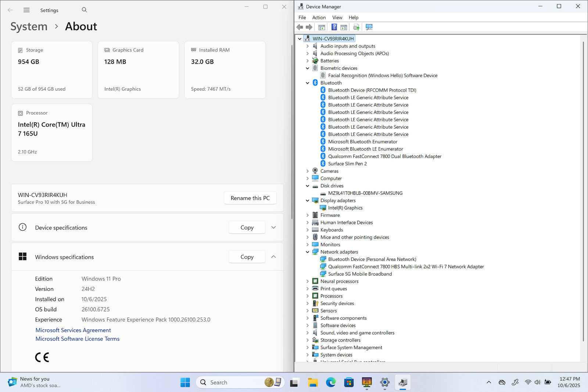This screenshot has height=392, width=588.
Task: Select Surface Slim Pen 2 device
Action: (347, 164)
